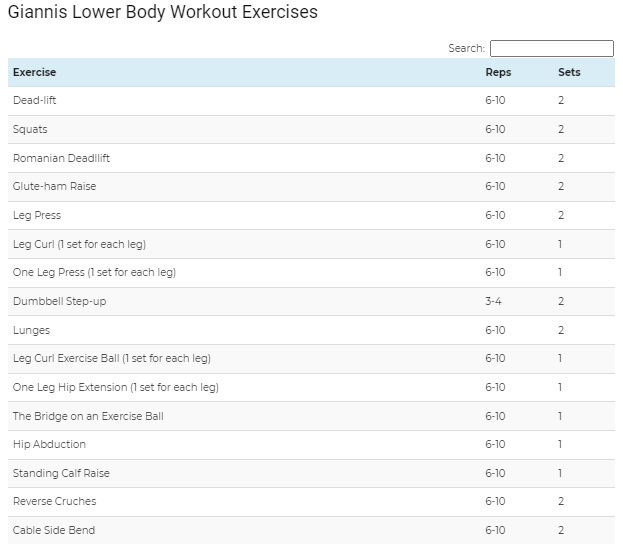Click Leg Curl Exercise Ball entry
This screenshot has width=623, height=551.
click(x=112, y=358)
